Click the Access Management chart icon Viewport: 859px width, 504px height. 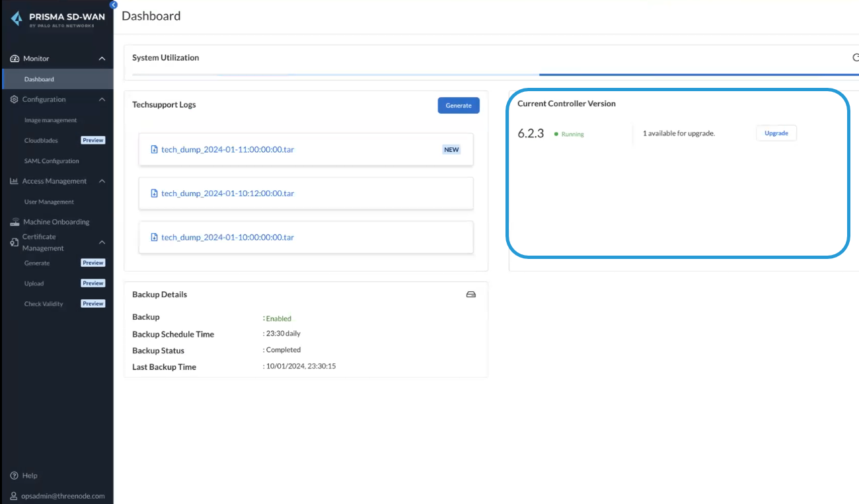15,181
